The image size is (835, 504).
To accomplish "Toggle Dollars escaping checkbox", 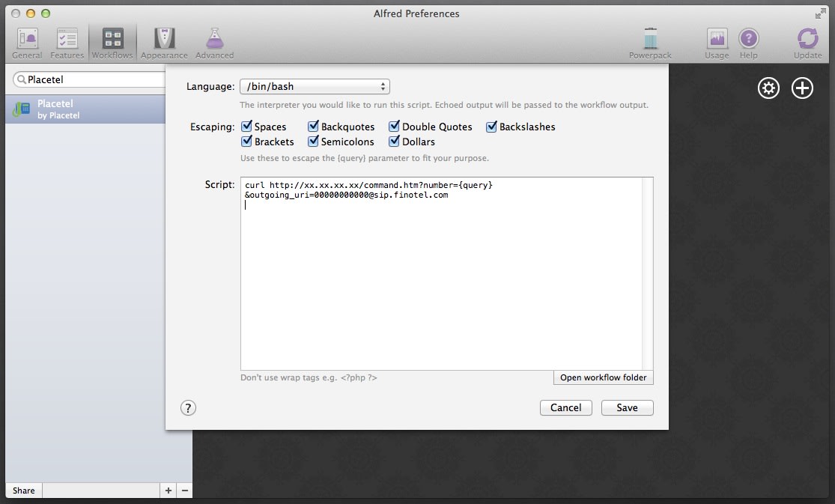I will pos(394,142).
